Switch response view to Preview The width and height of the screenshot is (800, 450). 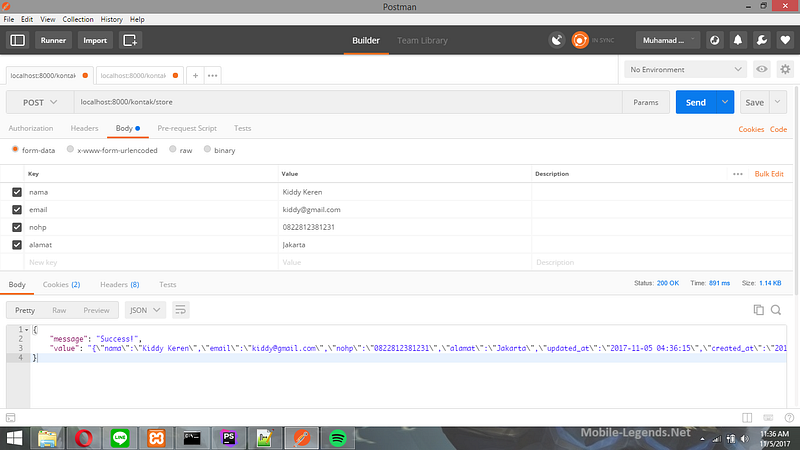(x=96, y=310)
